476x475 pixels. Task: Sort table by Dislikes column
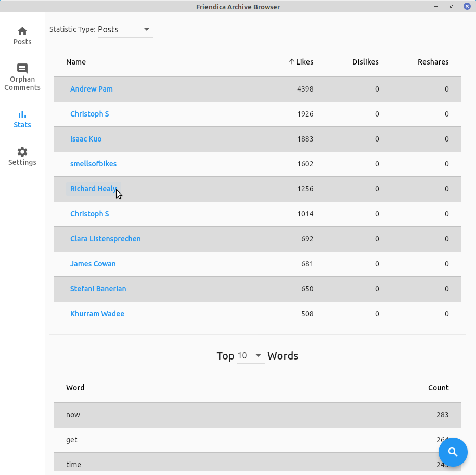point(365,62)
